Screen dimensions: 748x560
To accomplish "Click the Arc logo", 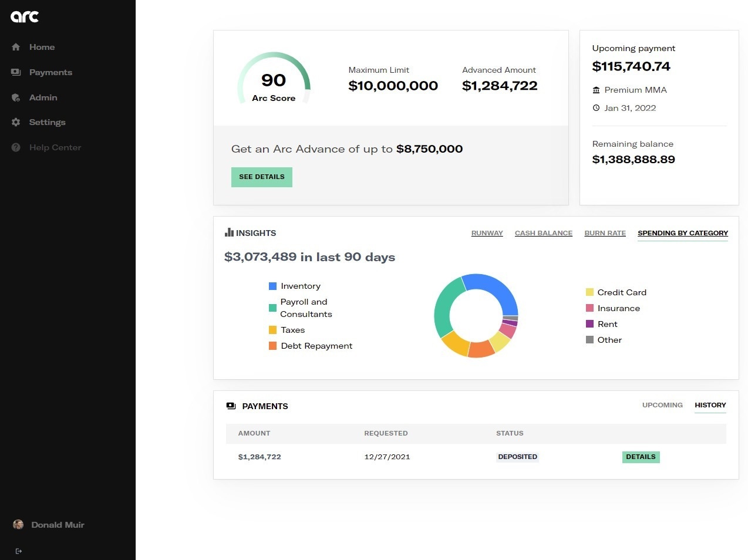I will [23, 16].
